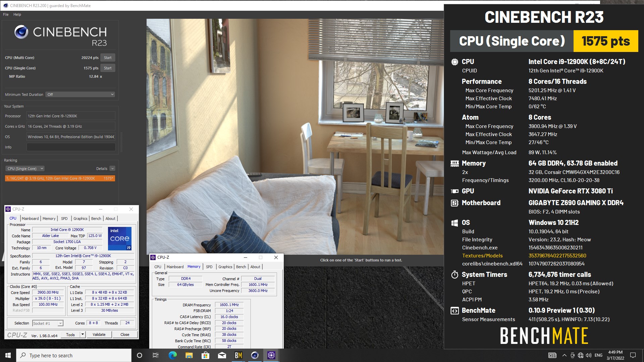Start the CPU Multi Core test

[x=108, y=58]
